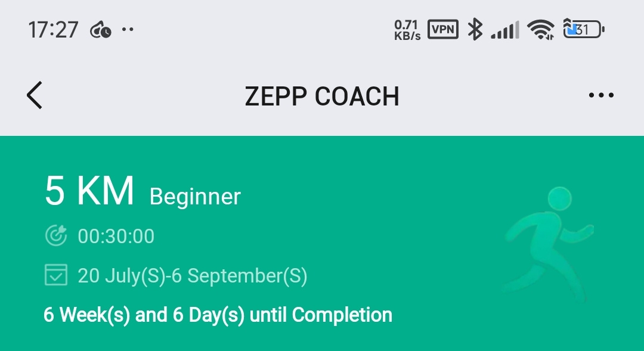Viewport: 644px width, 351px height.
Task: Tap the calendar checkmark icon
Action: pos(56,275)
